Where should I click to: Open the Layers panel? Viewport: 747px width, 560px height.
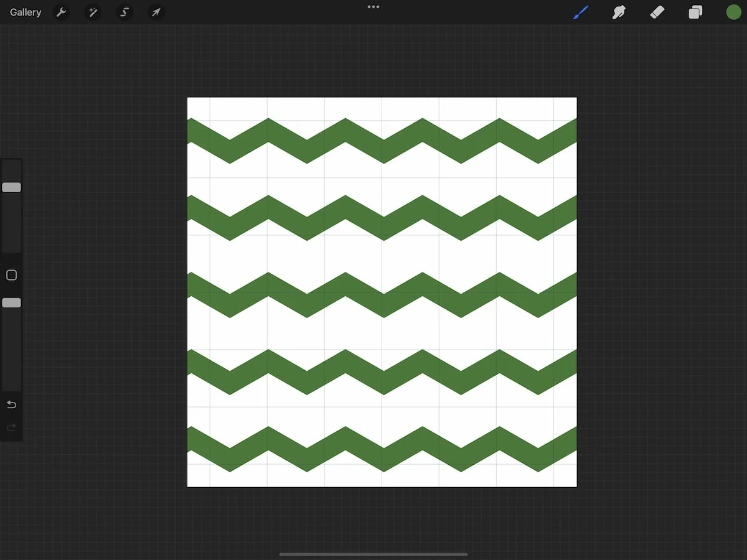click(x=695, y=12)
